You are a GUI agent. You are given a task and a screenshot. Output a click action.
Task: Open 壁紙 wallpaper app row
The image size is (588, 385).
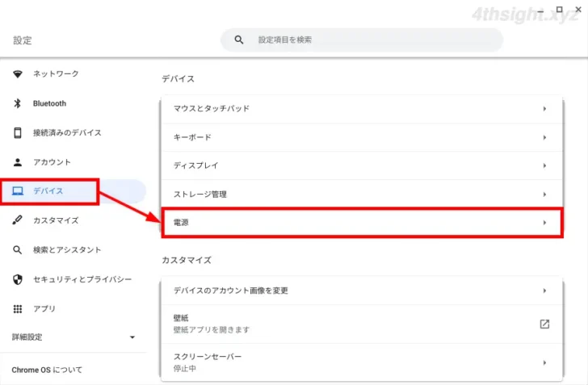pyautogui.click(x=362, y=324)
